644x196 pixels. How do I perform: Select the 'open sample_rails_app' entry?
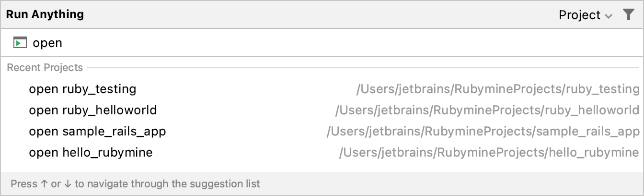pos(97,132)
